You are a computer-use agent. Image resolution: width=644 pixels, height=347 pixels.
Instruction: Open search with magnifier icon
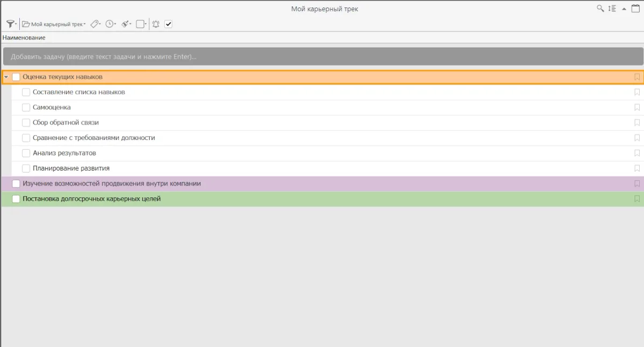601,9
